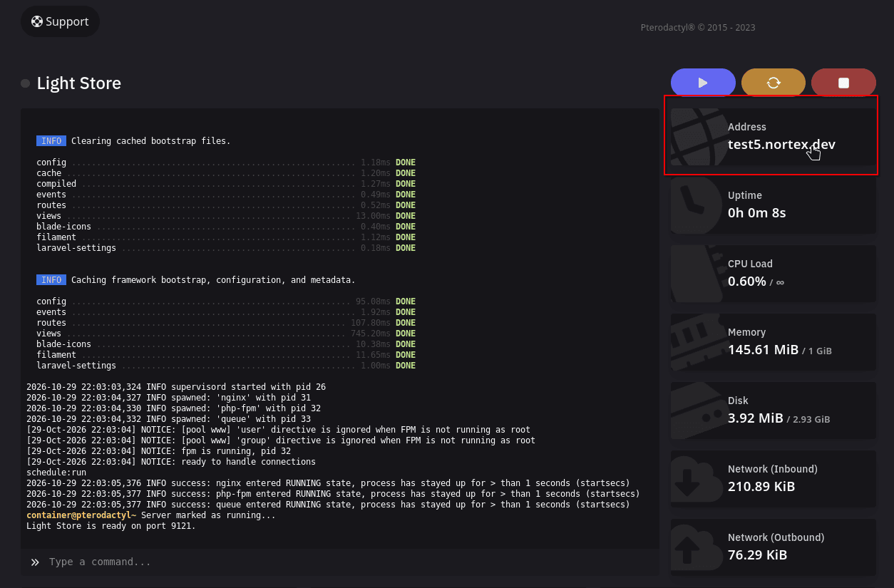Click the cloud download icon for Network Inbound
894x588 pixels.
[697, 479]
